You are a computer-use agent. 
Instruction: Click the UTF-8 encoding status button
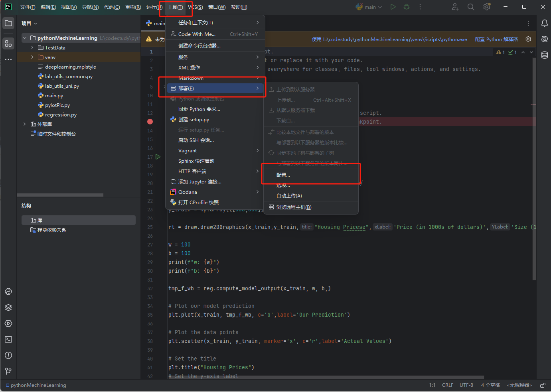point(466,385)
